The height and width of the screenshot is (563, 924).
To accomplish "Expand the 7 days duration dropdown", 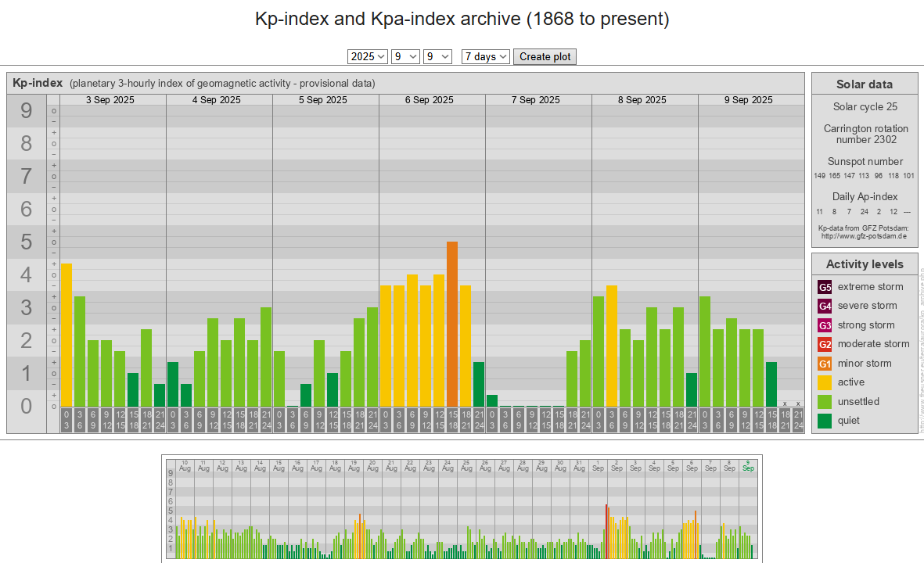I will [x=485, y=56].
